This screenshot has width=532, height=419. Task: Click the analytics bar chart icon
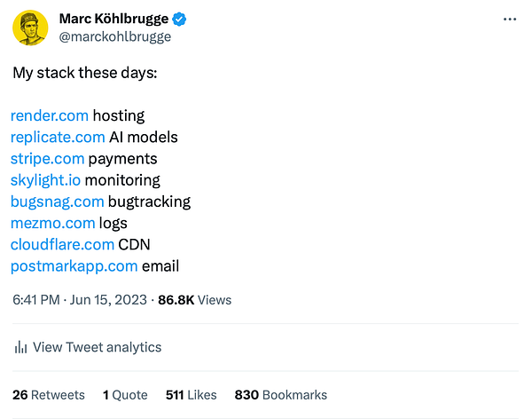[x=20, y=347]
